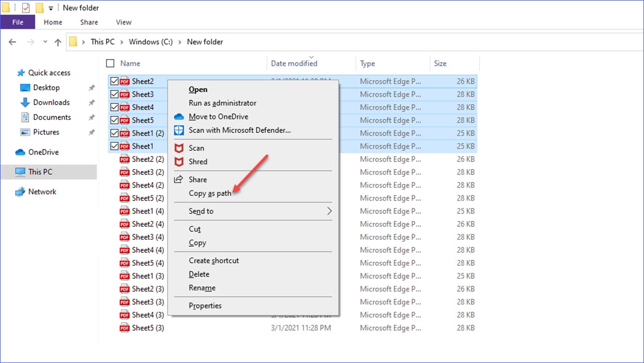Select the Network item in the navigation pane
644x363 pixels.
point(42,191)
